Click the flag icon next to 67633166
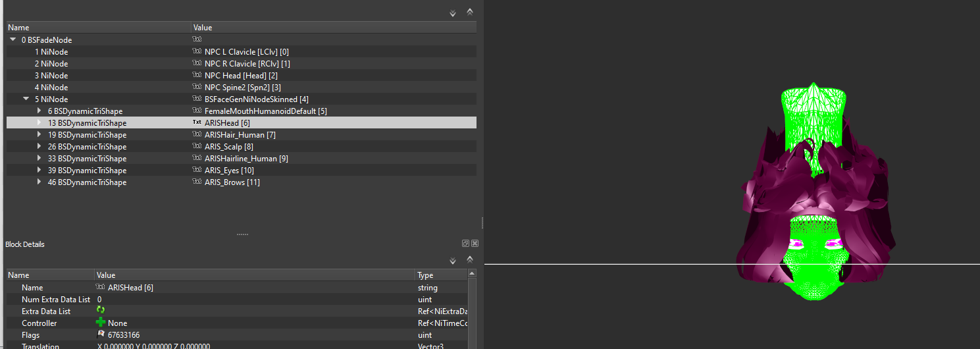 click(101, 335)
